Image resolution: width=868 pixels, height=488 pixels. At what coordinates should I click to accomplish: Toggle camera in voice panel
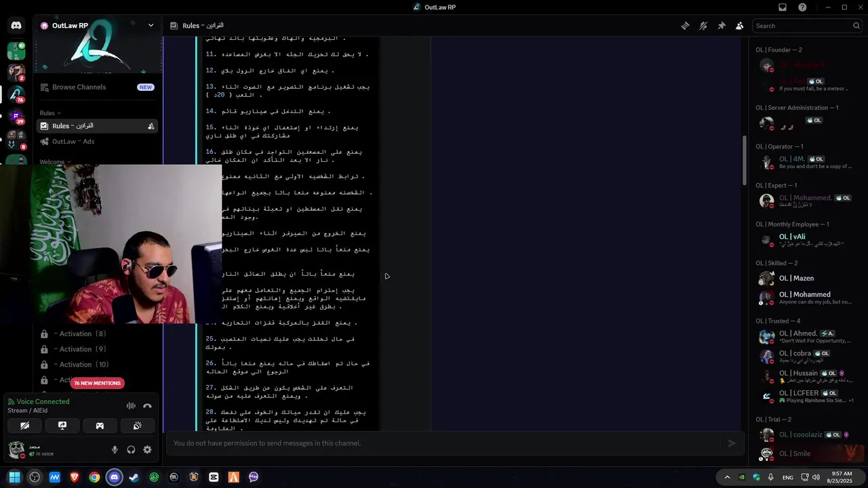pos(24,426)
